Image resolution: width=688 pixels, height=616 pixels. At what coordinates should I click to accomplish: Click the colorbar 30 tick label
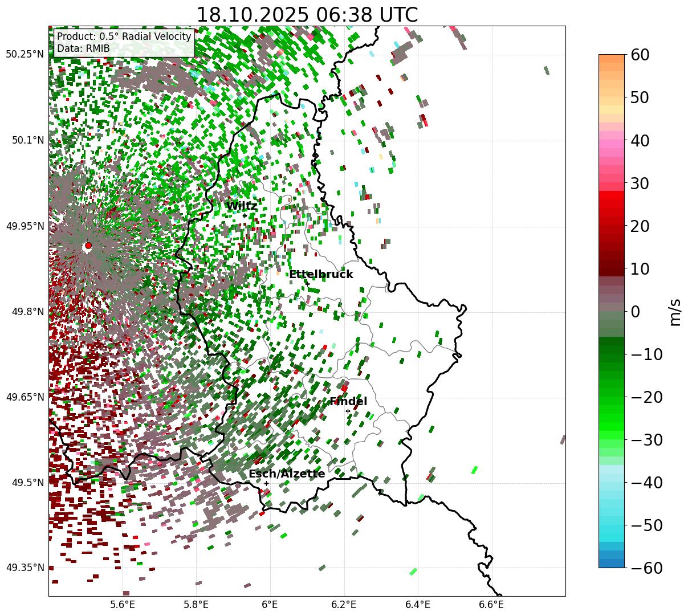640,183
